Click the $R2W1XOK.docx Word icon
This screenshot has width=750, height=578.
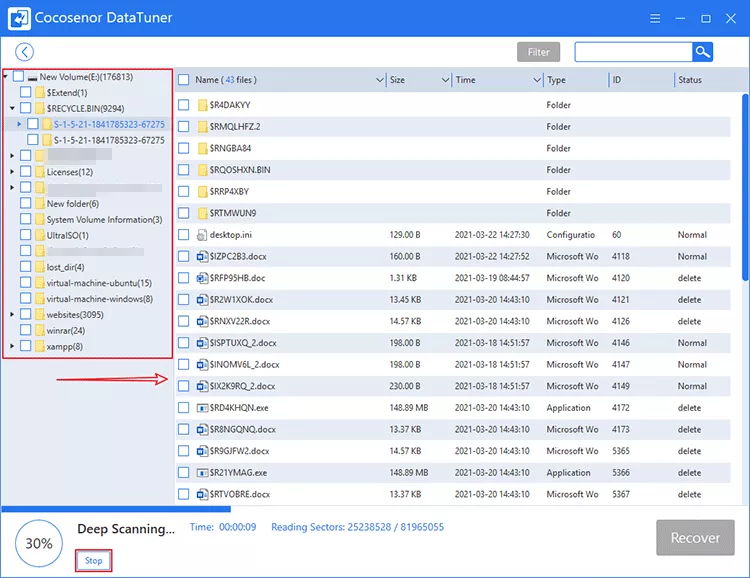click(202, 300)
